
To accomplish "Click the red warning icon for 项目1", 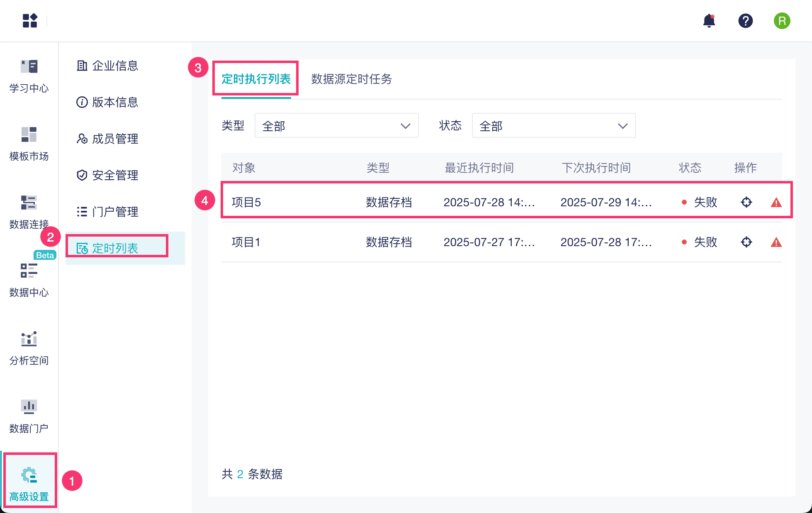I will 776,242.
